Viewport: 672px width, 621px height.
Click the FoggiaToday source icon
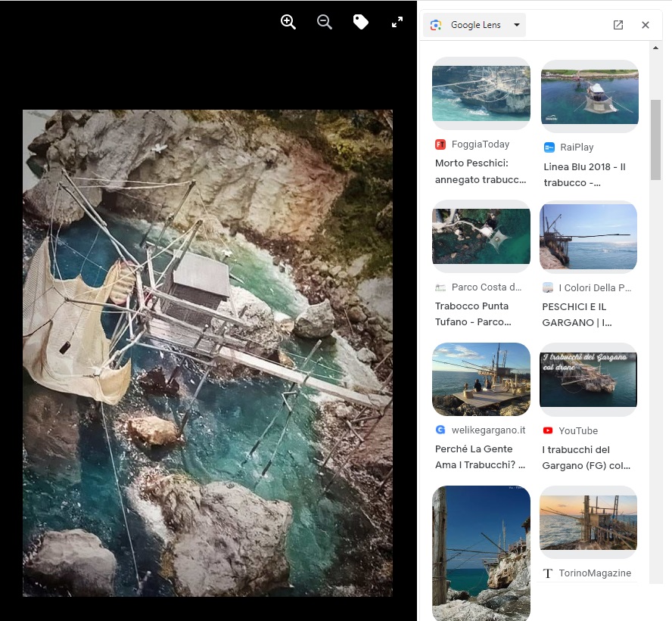point(440,144)
